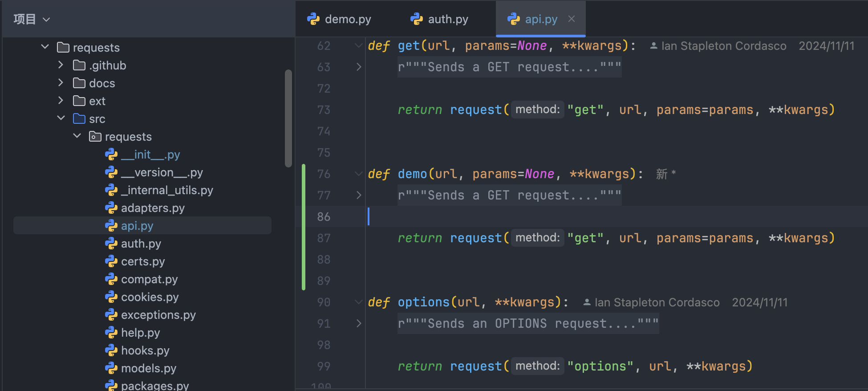Open the 项目 project view dropdown
868x391 pixels.
tap(32, 19)
